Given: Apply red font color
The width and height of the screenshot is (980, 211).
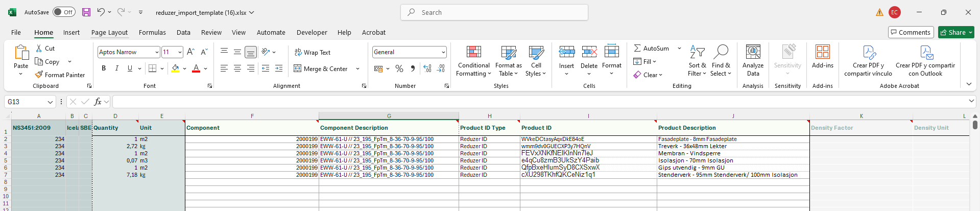Looking at the screenshot, I should [x=196, y=68].
